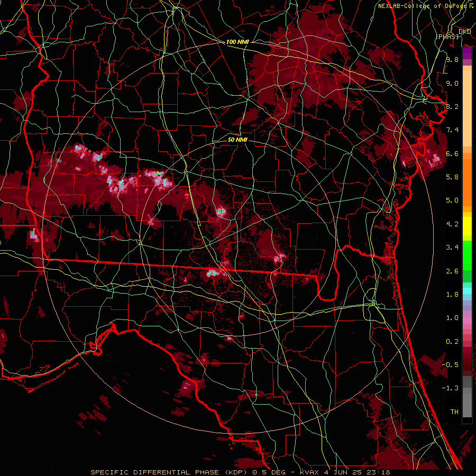Click the '1.8' value on the color scale
The width and height of the screenshot is (476, 476).
point(452,295)
